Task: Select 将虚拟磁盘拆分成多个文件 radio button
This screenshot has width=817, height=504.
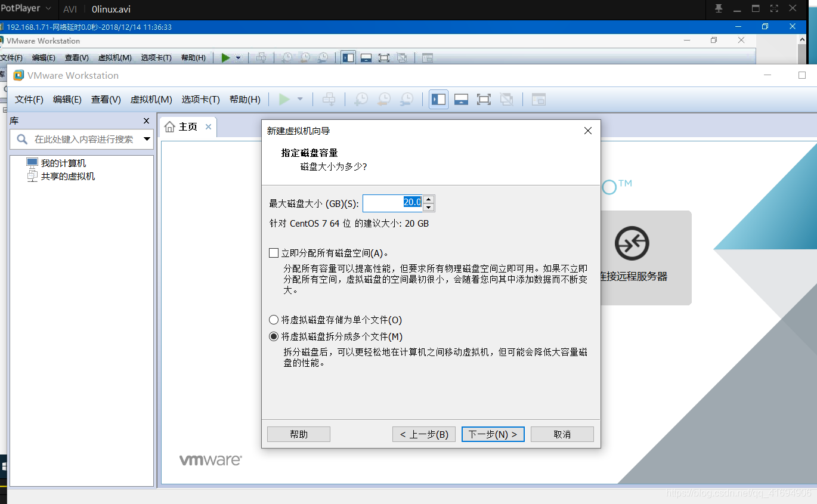Action: (274, 336)
